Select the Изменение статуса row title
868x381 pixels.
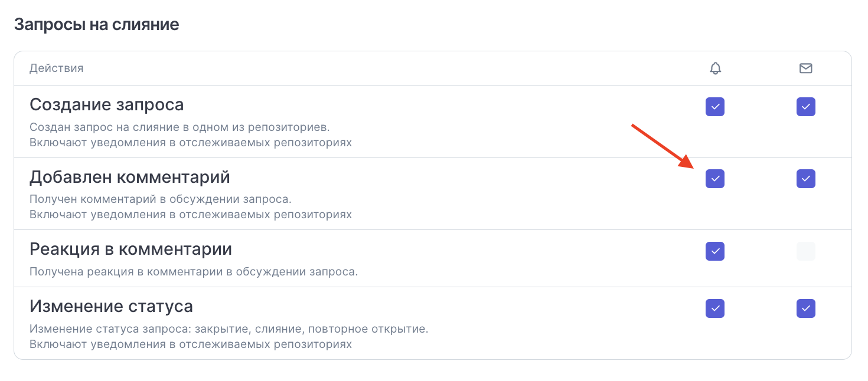coord(111,307)
